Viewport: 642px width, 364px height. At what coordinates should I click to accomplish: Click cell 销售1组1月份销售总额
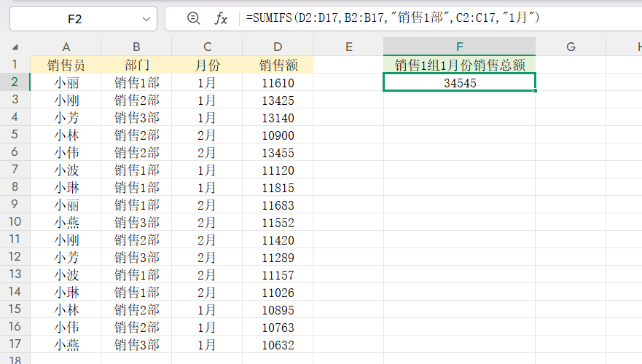point(459,65)
